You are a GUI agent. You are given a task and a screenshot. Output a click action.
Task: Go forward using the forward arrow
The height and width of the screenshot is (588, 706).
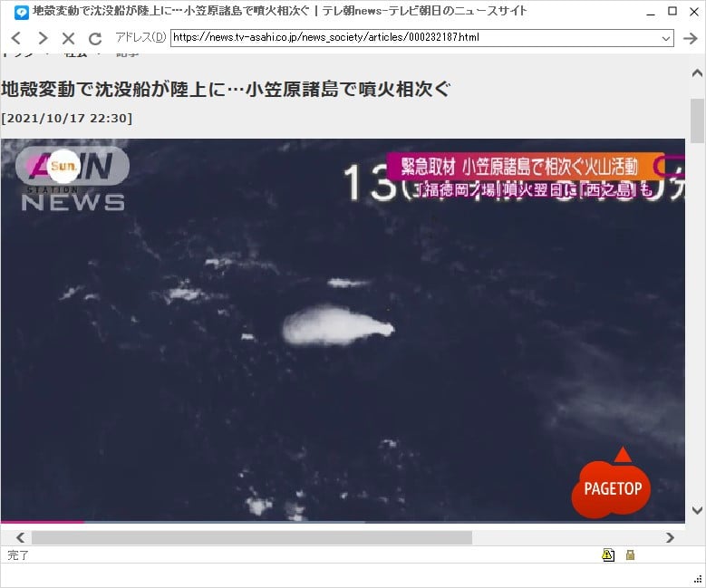43,38
